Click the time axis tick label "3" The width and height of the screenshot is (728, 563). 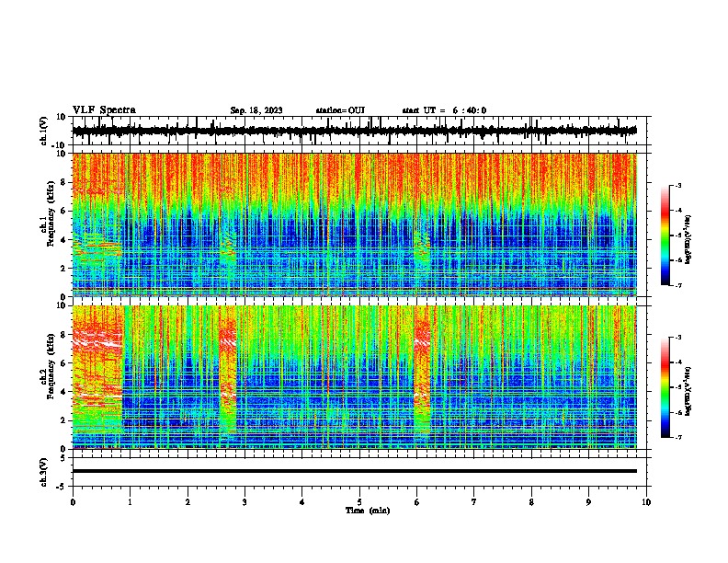[245, 502]
